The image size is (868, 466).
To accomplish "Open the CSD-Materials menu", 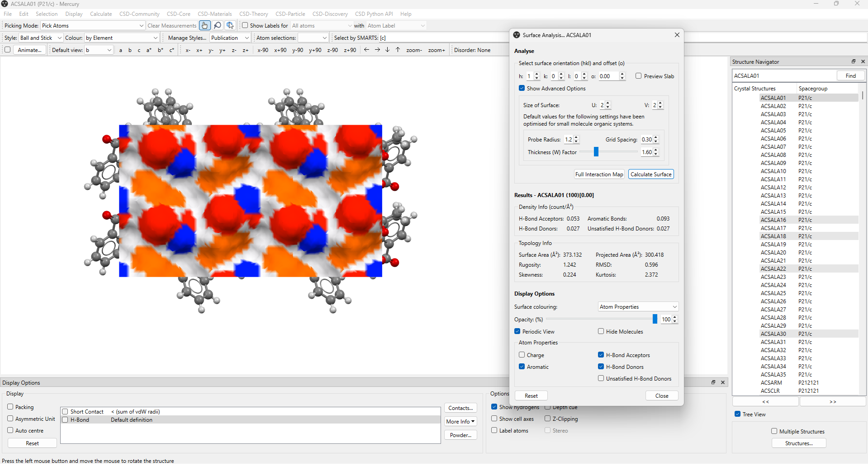I will pyautogui.click(x=214, y=14).
